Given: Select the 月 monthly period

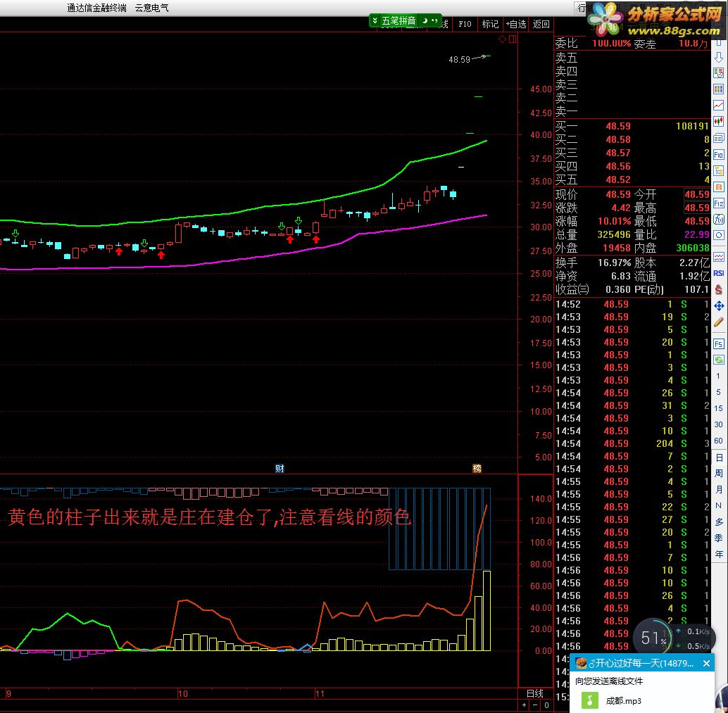Looking at the screenshot, I should 719,489.
